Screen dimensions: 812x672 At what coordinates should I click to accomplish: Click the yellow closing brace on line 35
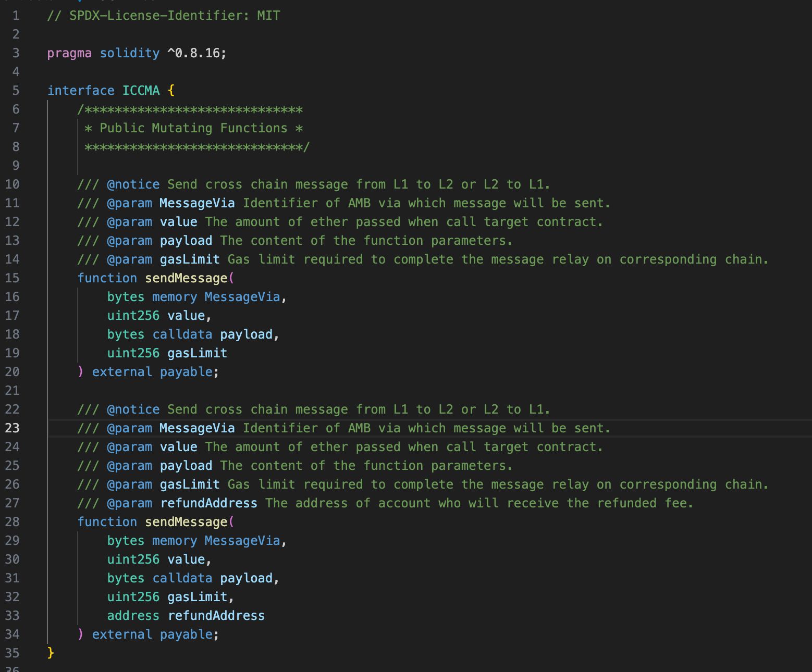[51, 653]
